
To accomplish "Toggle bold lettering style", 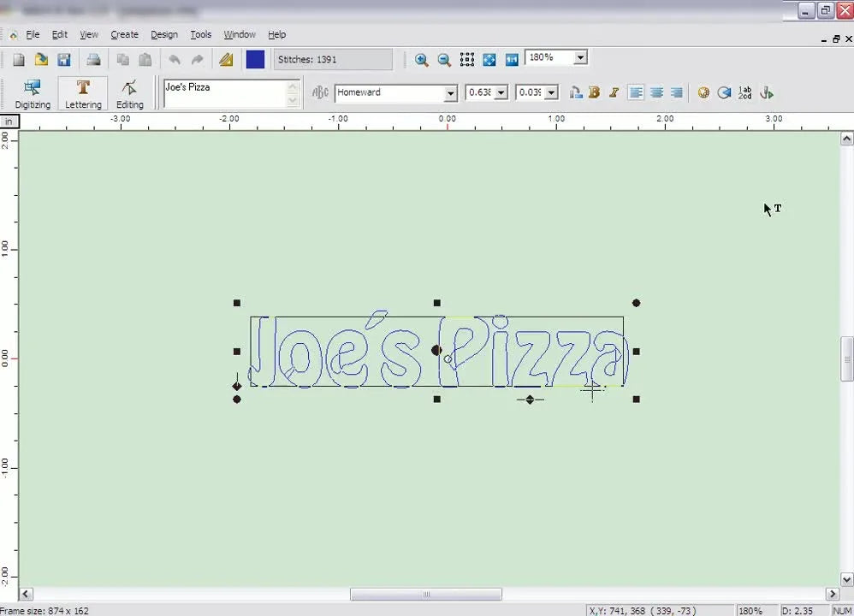I will tap(594, 92).
